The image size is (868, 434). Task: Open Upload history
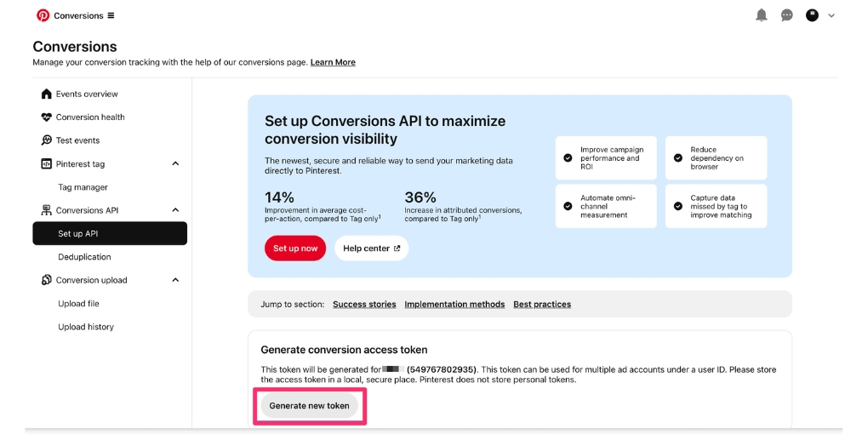click(85, 327)
